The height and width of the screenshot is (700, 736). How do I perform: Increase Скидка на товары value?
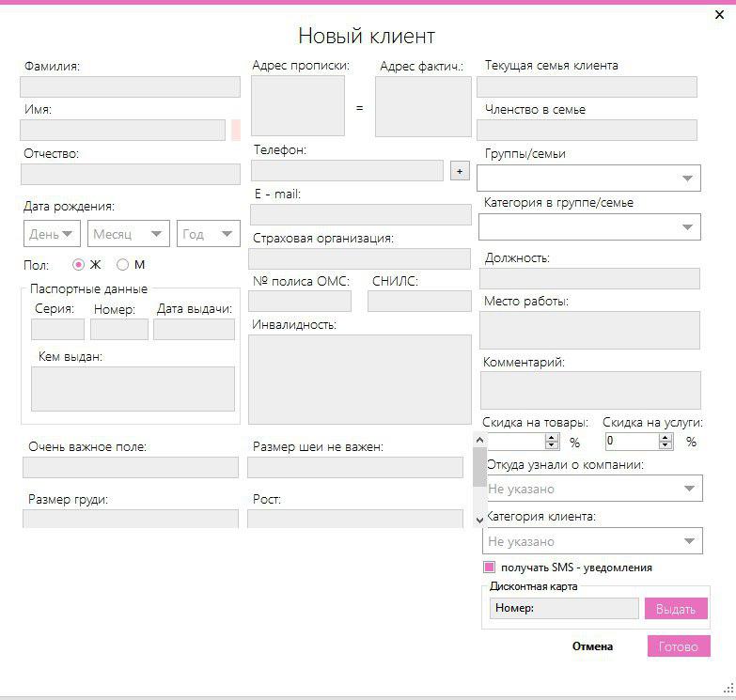click(x=552, y=438)
